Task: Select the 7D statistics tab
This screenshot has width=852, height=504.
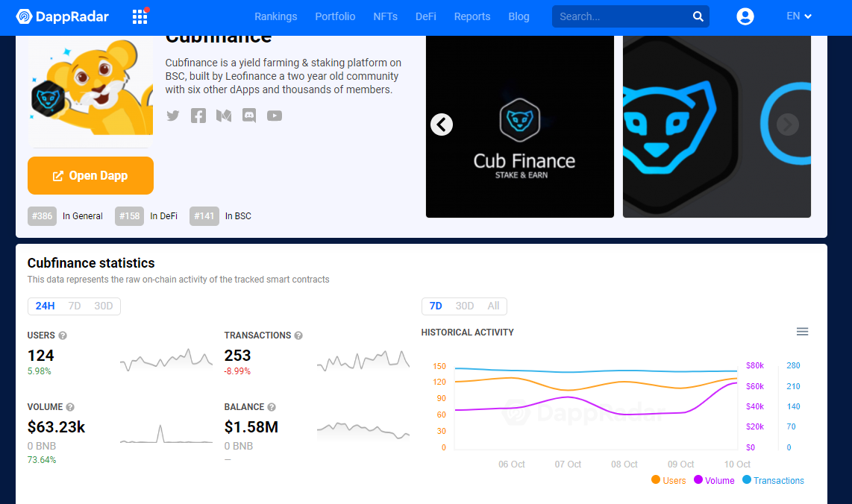Action: pos(75,306)
